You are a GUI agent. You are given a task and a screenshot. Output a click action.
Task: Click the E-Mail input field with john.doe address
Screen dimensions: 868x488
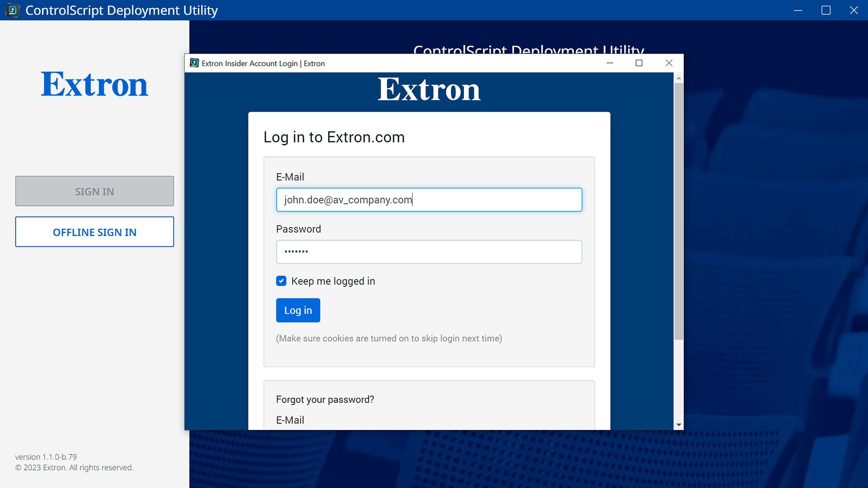click(429, 200)
